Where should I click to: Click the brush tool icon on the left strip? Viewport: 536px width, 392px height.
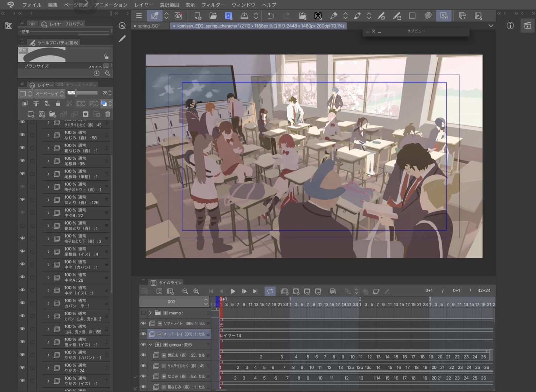tap(122, 38)
